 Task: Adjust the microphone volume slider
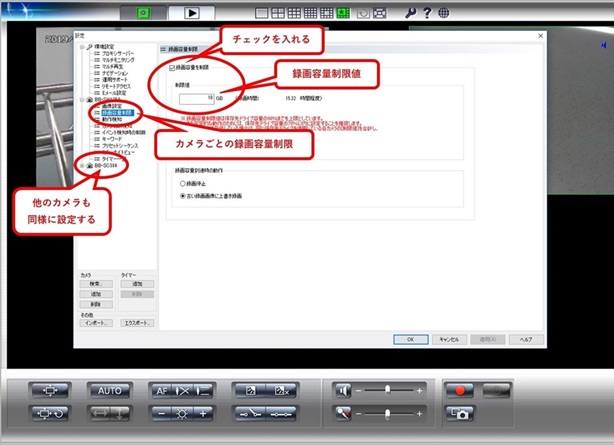point(388,413)
